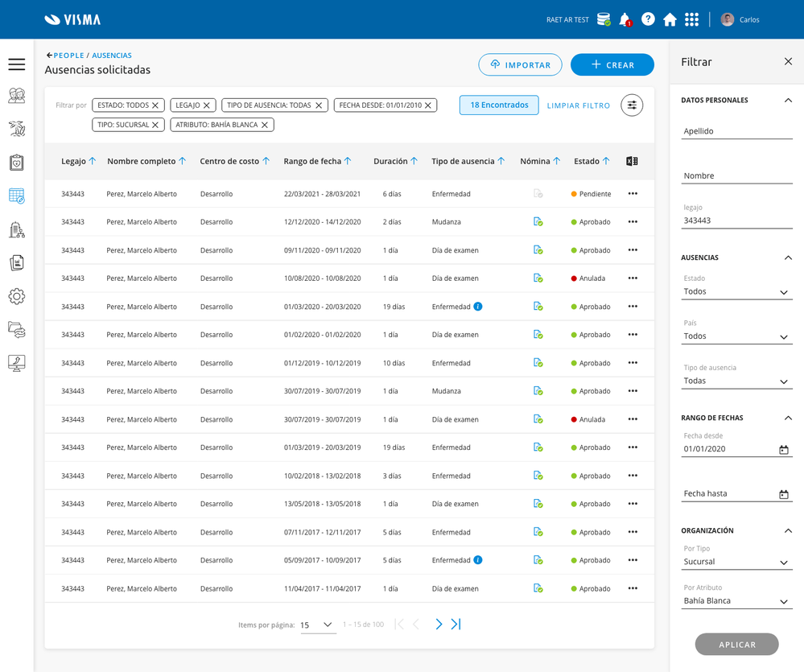Open the reports document sidebar icon
Image resolution: width=804 pixels, height=672 pixels.
tap(16, 263)
